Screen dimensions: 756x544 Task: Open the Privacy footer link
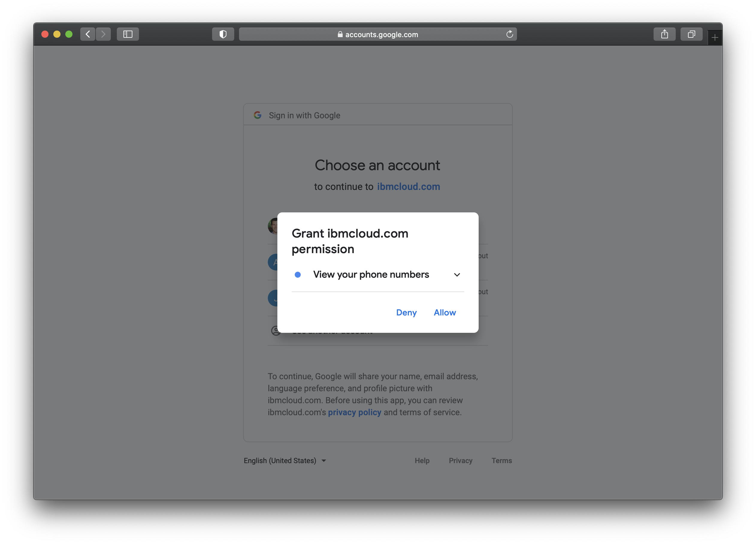click(x=460, y=460)
